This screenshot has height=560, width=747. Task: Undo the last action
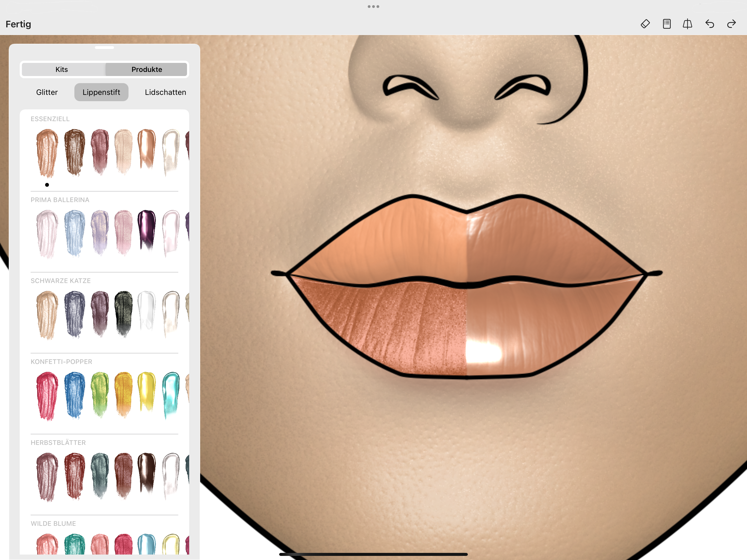click(710, 24)
